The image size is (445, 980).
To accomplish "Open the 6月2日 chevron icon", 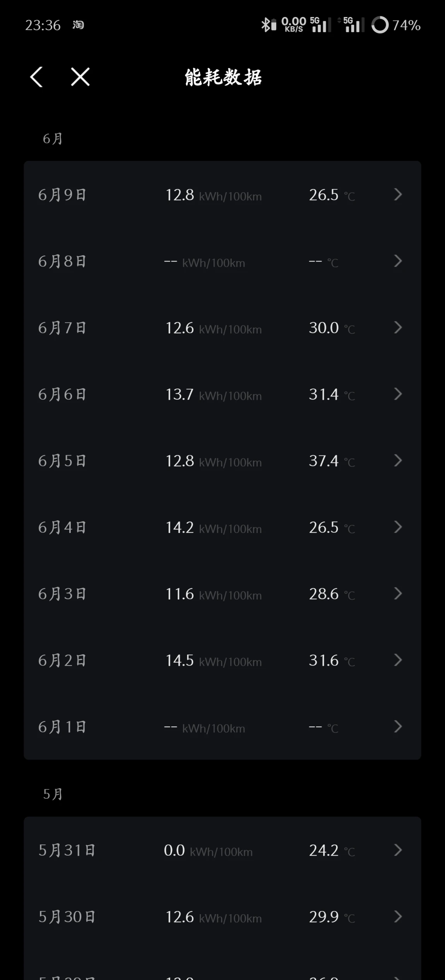I will coord(398,660).
